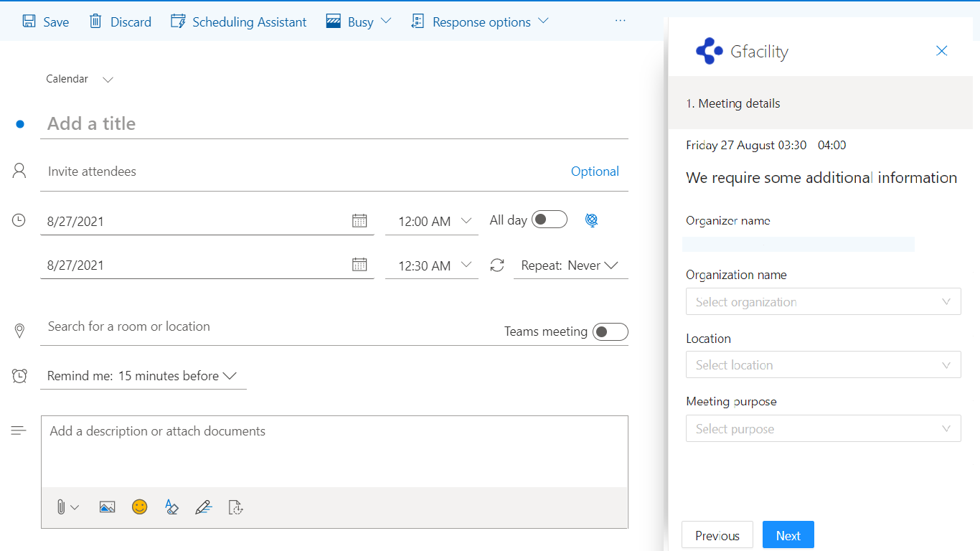Insert a picture using image icon
Screen dimensions: 980x551
click(x=107, y=507)
